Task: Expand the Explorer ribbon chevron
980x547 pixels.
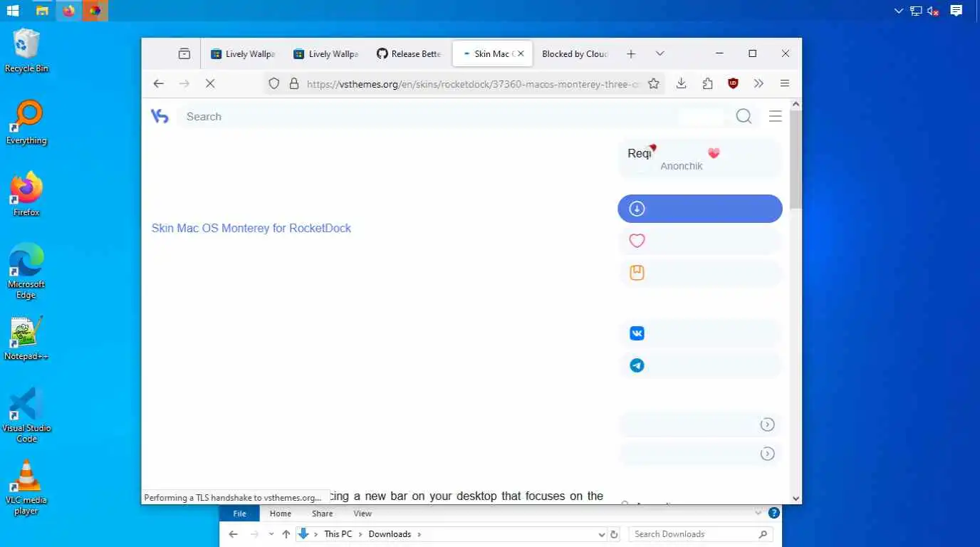Action: 758,513
